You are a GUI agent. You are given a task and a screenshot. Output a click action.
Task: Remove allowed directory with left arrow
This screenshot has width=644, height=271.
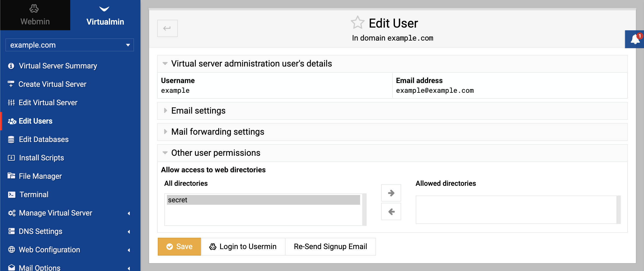pyautogui.click(x=391, y=211)
